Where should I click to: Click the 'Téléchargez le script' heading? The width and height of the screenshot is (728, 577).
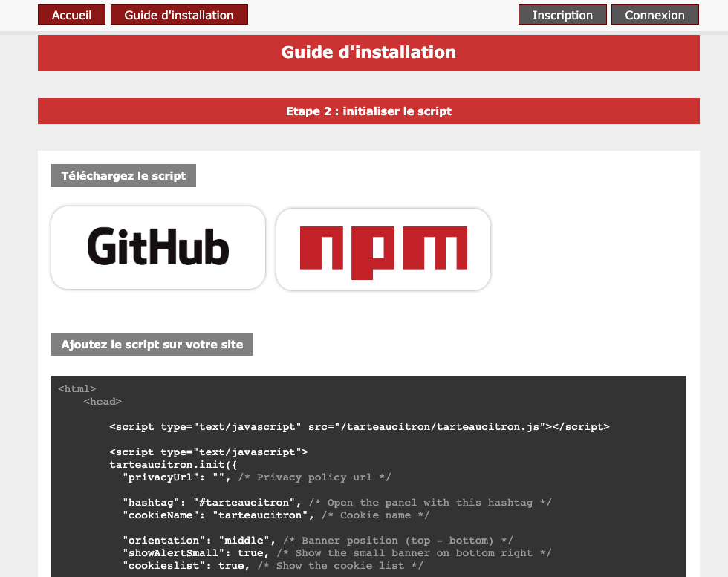coord(123,175)
